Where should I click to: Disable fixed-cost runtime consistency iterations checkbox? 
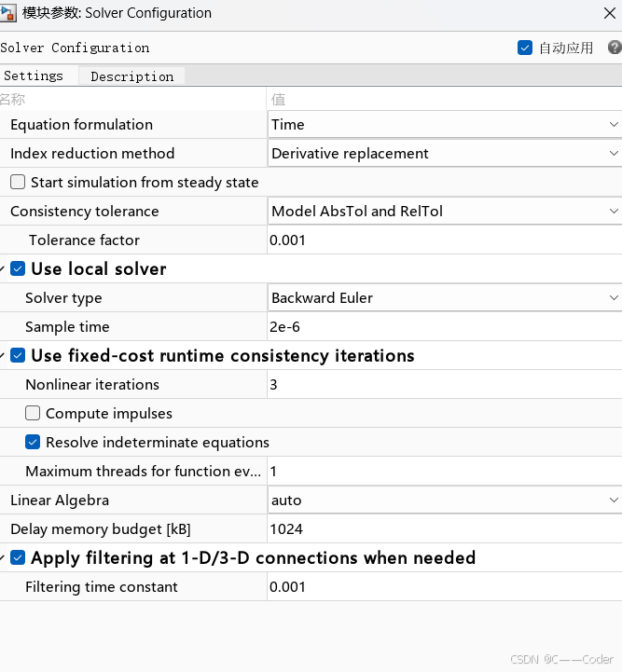tap(18, 356)
